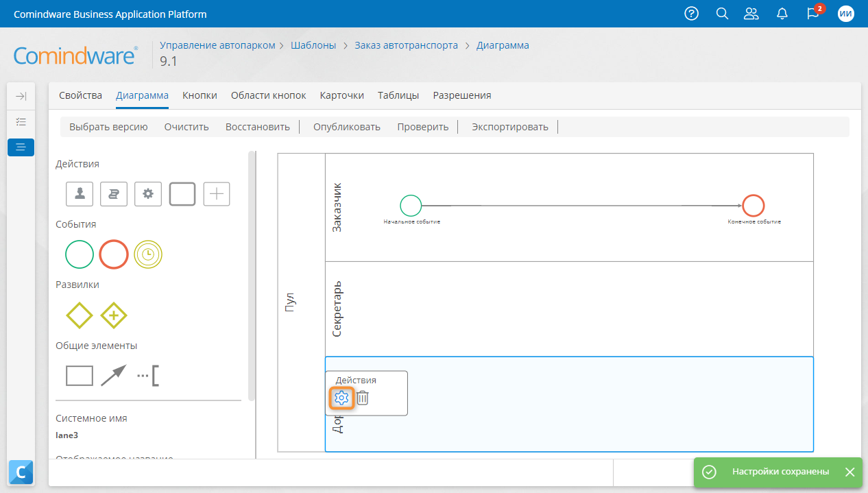Click the Проверить button

pyautogui.click(x=423, y=127)
